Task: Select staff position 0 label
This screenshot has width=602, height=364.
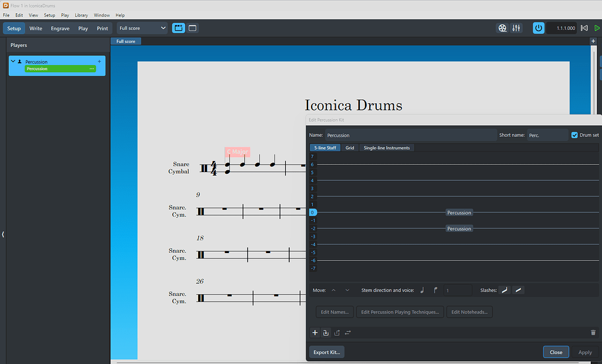Action: 313,213
